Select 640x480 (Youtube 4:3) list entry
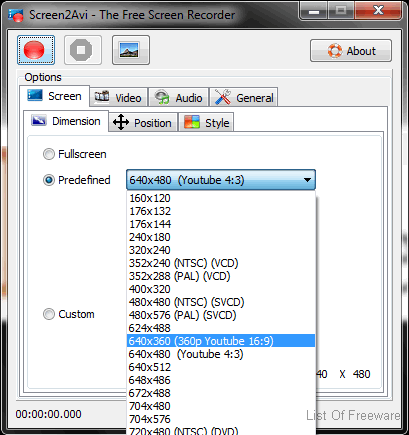 coord(221,354)
